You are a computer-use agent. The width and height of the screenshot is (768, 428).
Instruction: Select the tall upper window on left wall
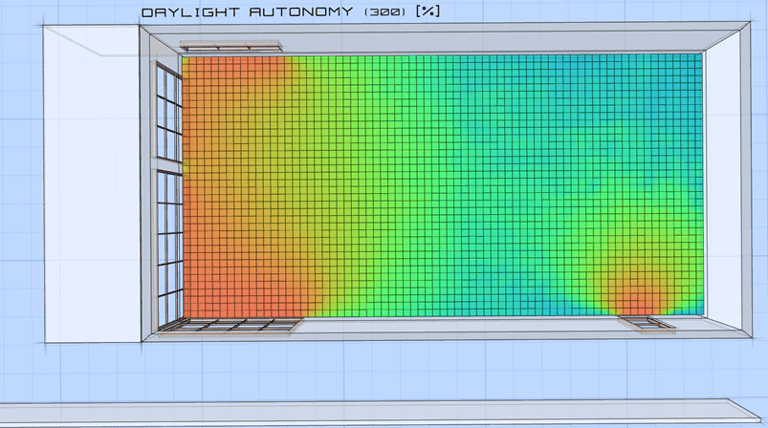click(169, 111)
